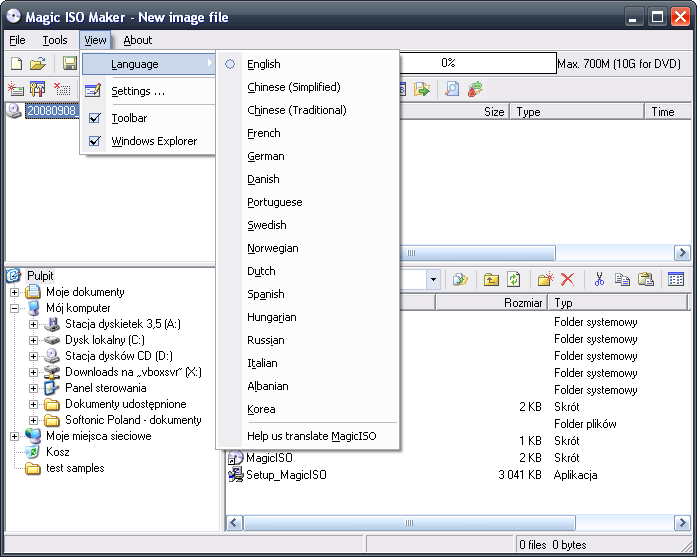Sort explorer list by Rozmiar column header
This screenshot has height=557, width=697.
(491, 303)
